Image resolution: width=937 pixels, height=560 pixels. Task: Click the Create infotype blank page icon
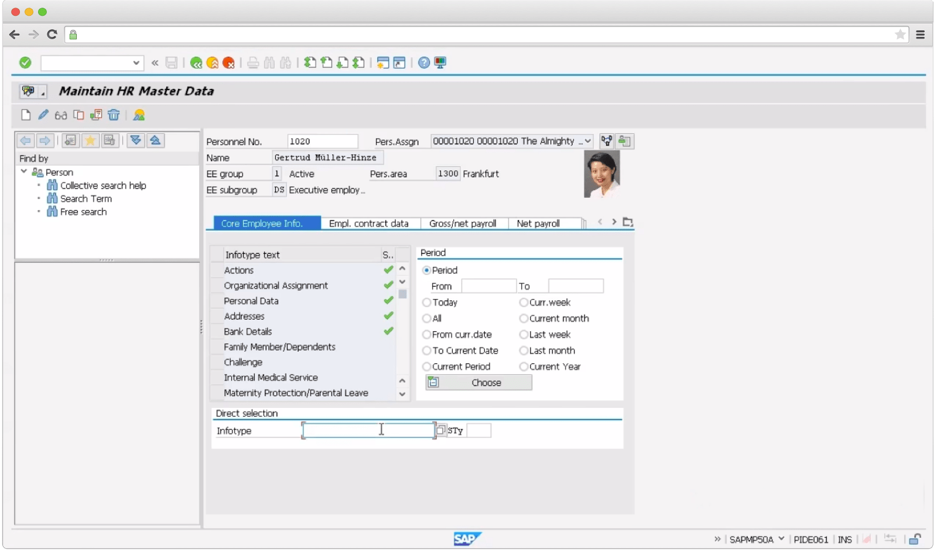(x=26, y=115)
